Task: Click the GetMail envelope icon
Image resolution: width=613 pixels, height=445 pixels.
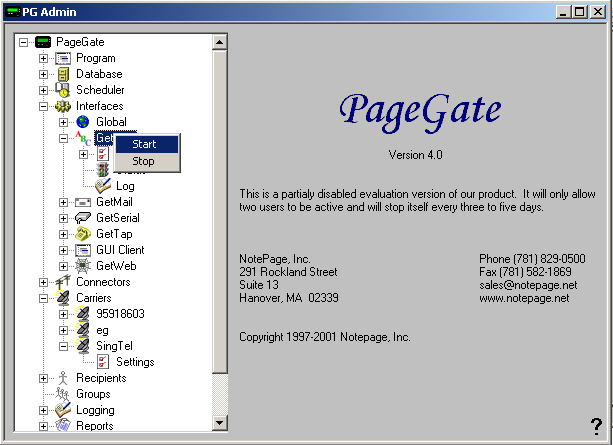Action: (83, 202)
